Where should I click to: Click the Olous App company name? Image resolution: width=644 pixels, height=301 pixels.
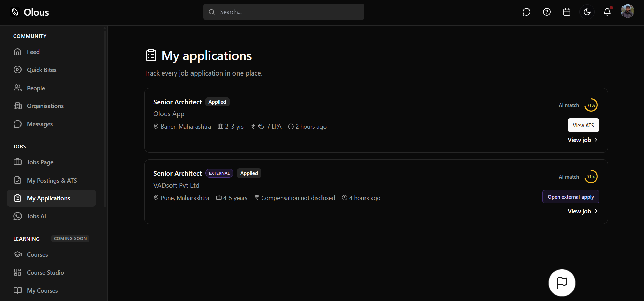[x=169, y=114]
